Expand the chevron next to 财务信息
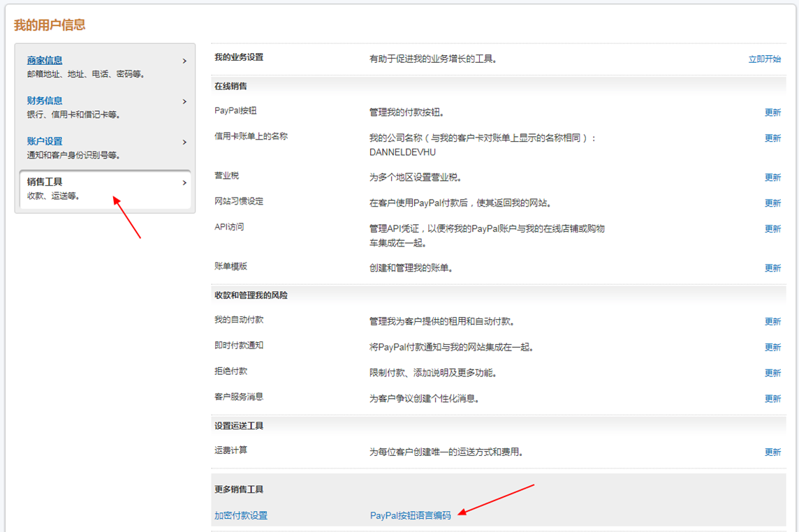This screenshot has width=799, height=532. [x=184, y=102]
